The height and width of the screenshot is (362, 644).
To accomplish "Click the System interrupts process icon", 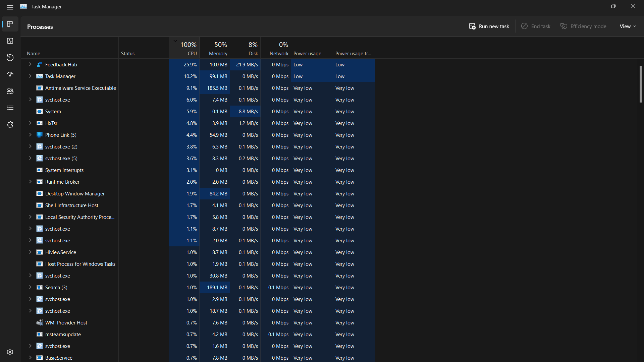I will [x=40, y=170].
